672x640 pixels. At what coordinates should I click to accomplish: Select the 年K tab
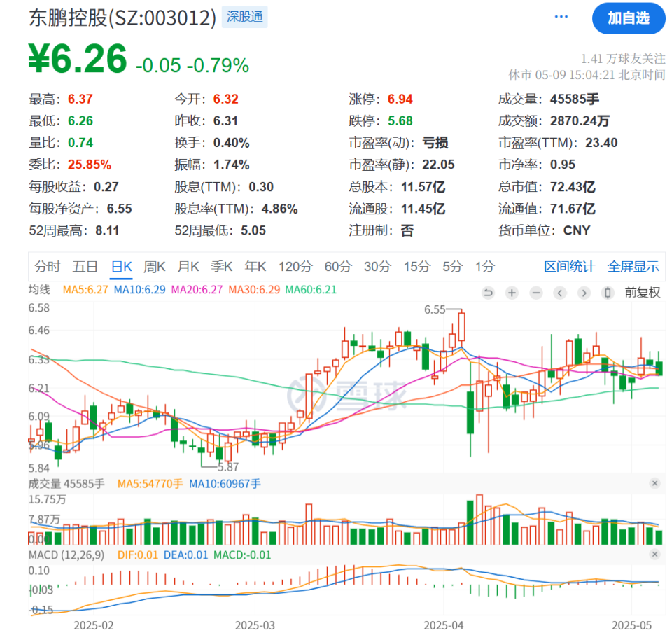(255, 267)
